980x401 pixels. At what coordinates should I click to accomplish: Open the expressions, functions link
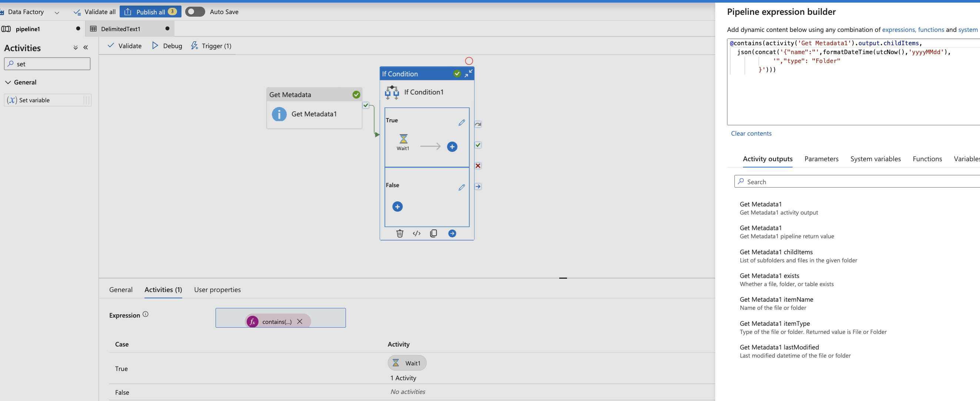[913, 30]
